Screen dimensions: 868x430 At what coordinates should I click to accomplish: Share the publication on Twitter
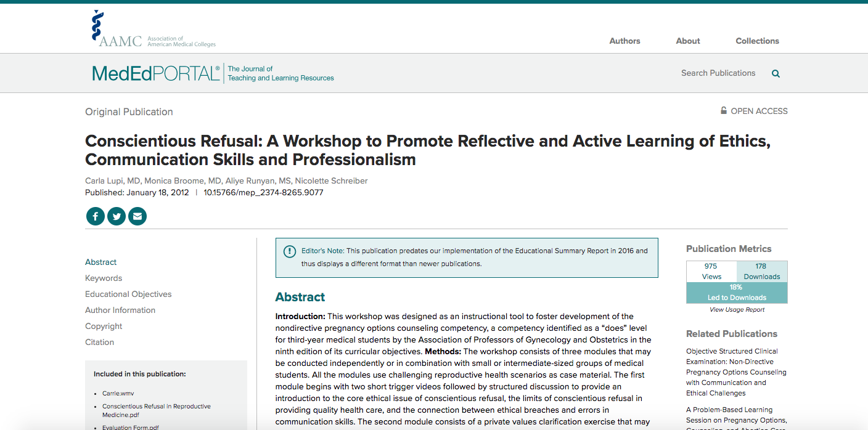click(x=117, y=216)
